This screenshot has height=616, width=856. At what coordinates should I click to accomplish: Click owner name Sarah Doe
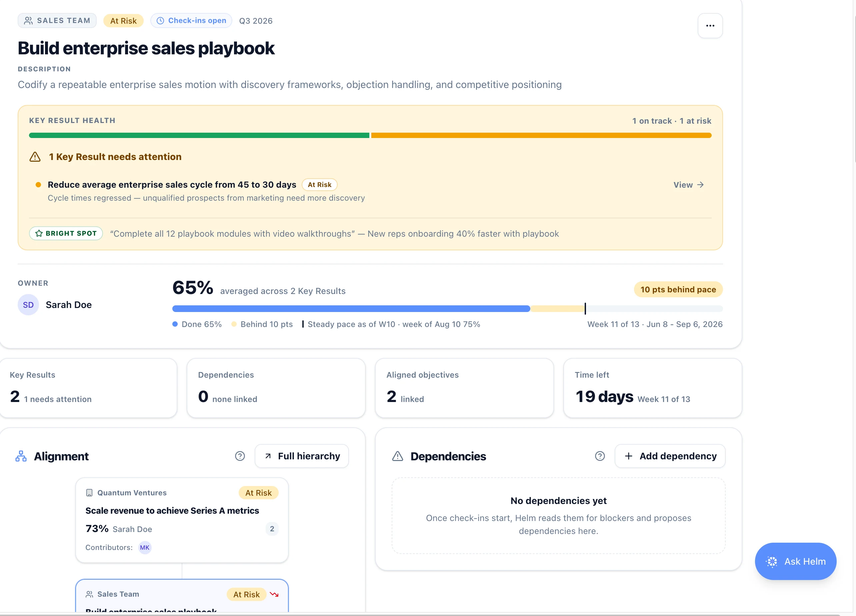[69, 305]
